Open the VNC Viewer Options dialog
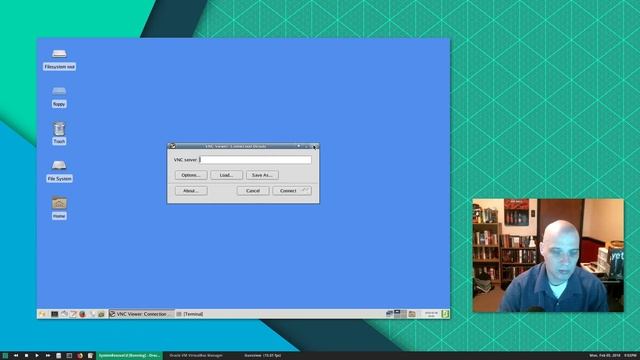This screenshot has height=360, width=640. [191, 175]
